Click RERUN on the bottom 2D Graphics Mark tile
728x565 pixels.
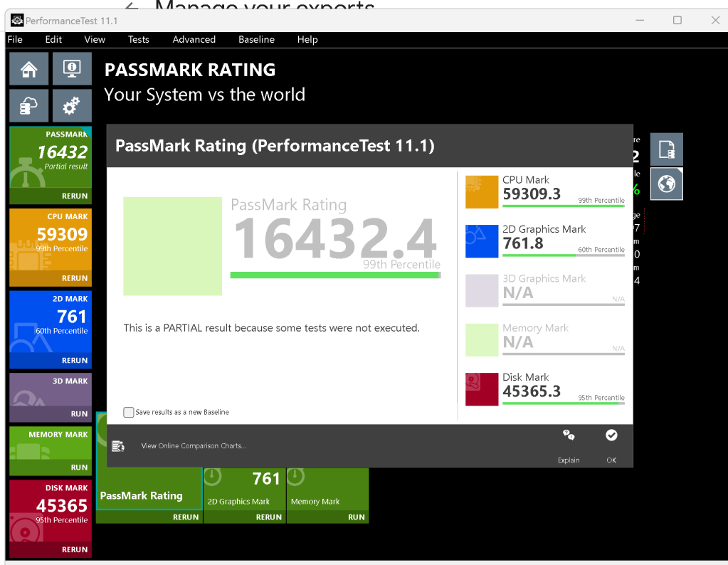(x=269, y=517)
